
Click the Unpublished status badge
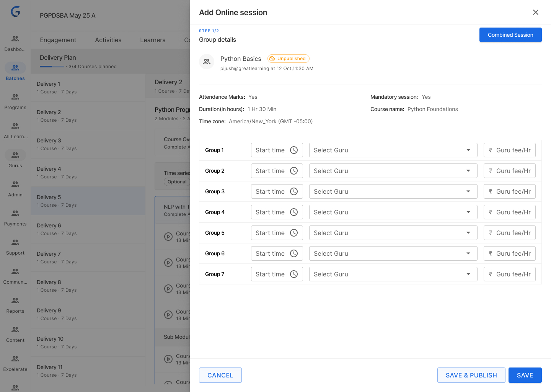(289, 59)
